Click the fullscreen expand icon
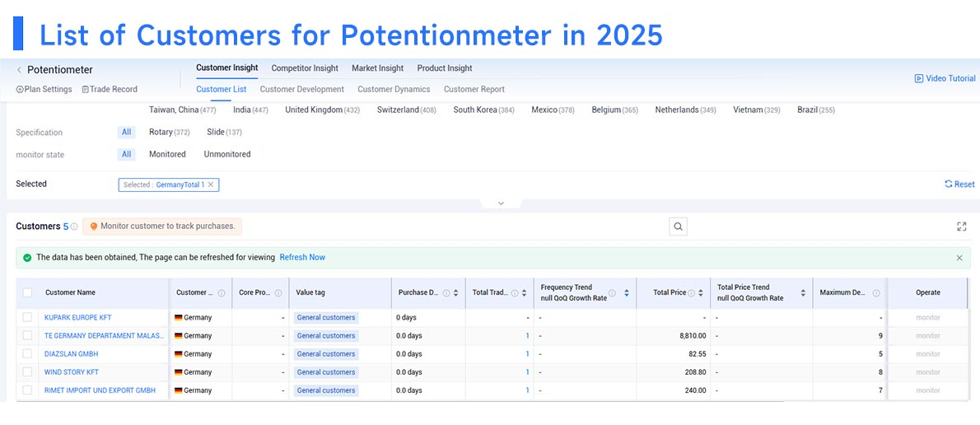The width and height of the screenshot is (980, 425). point(961,227)
